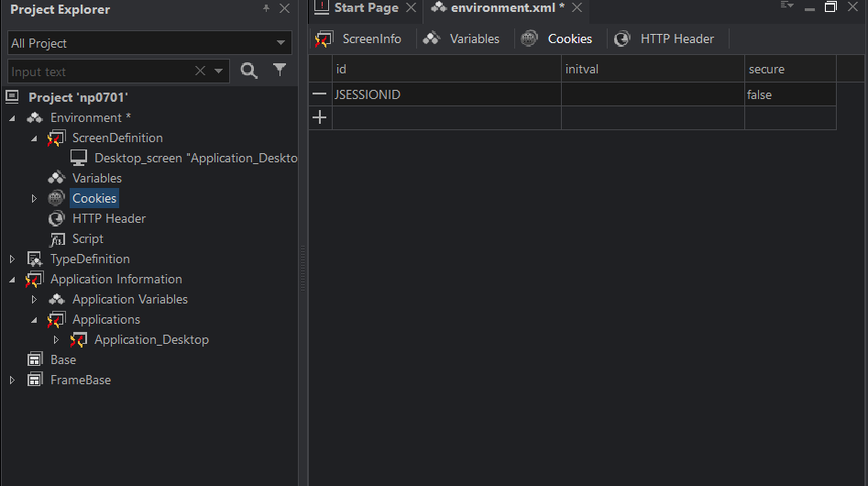Click the Application Variables tree icon
868x486 pixels.
coord(57,299)
